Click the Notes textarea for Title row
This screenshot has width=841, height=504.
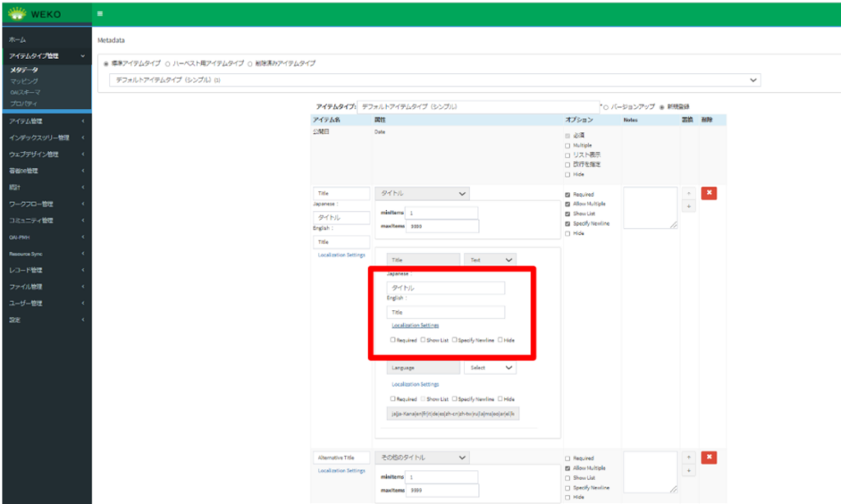(x=650, y=208)
